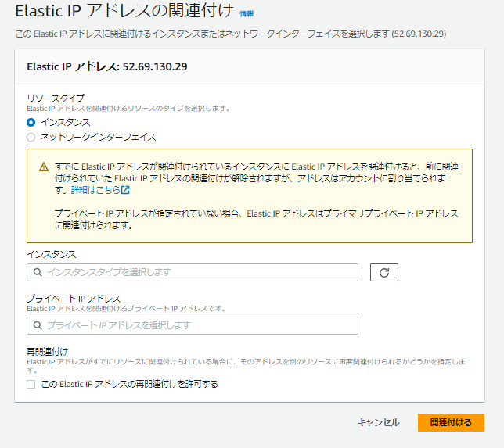The image size is (504, 448).
Task: Click the キャンセル button
Action: pyautogui.click(x=378, y=422)
